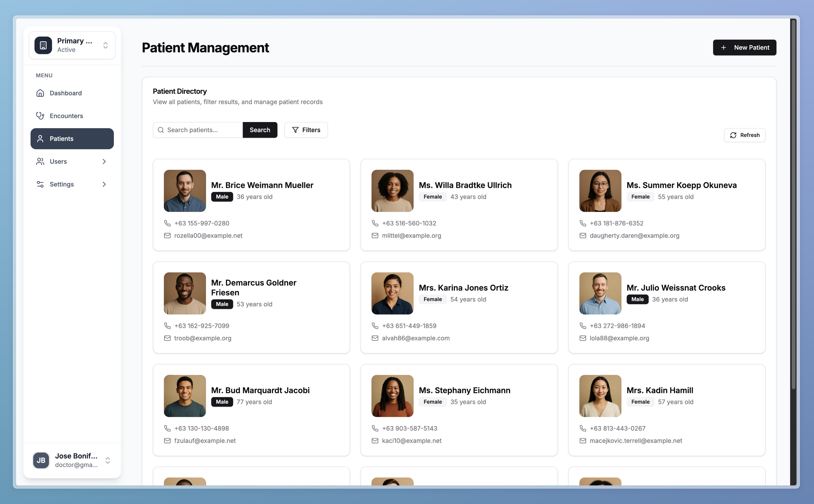
Task: Open the Primary workspace switcher chevron
Action: tap(105, 45)
